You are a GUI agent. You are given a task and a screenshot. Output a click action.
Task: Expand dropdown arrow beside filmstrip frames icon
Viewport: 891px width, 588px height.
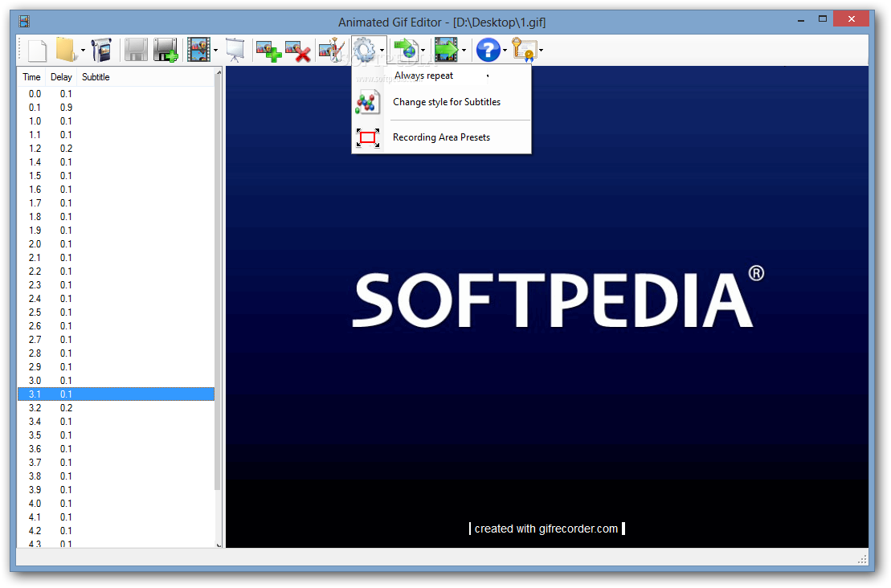click(216, 51)
